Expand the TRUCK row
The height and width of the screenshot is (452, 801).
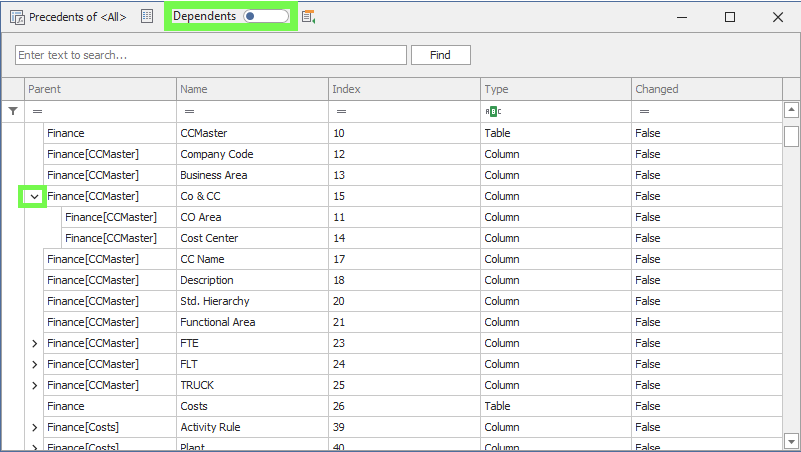coord(34,385)
